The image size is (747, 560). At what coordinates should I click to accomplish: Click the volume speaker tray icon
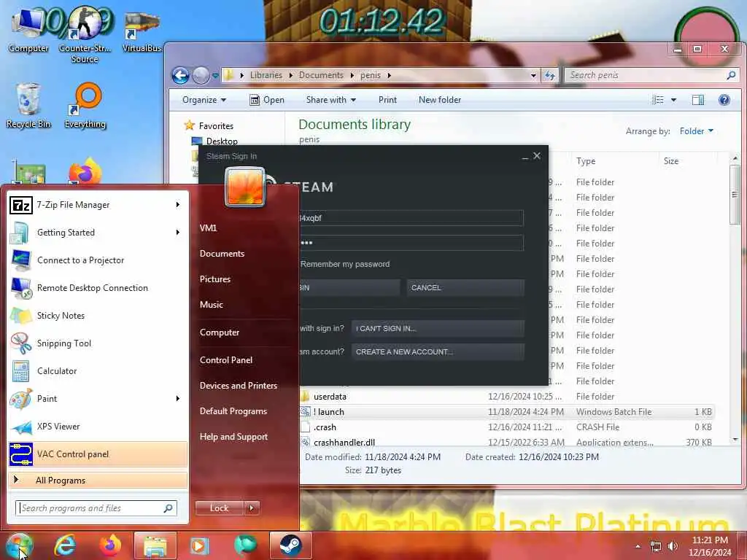coord(673,546)
